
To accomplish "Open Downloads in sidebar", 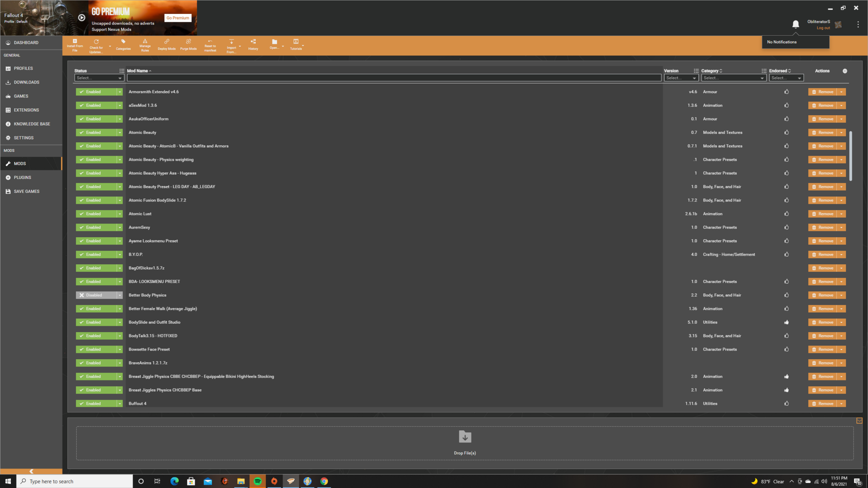I will (x=31, y=82).
